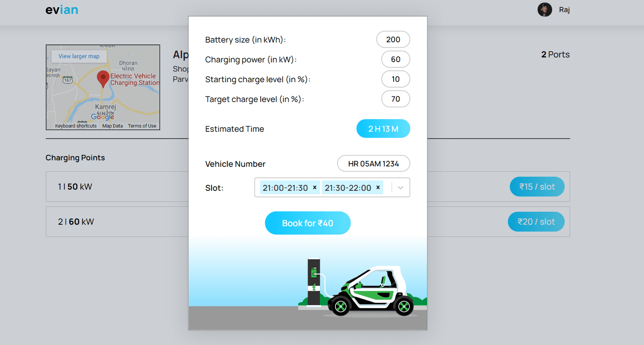Click the red map location pin

click(x=103, y=79)
